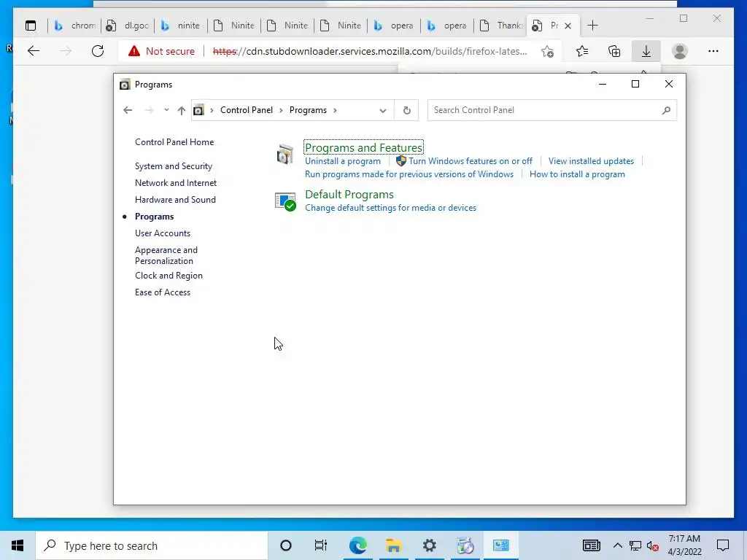The width and height of the screenshot is (747, 560).
Task: Open a new tab in Edge
Action: coord(592,26)
